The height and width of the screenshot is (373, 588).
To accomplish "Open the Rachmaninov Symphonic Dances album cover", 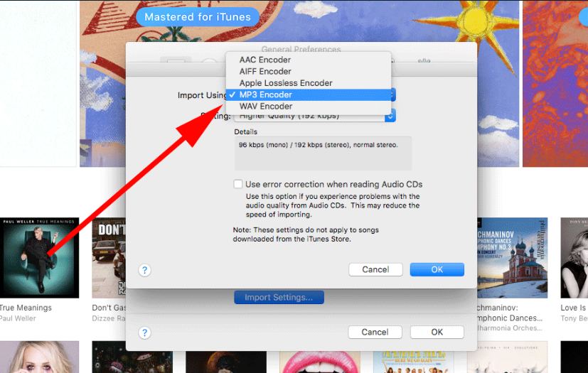I will [512, 258].
